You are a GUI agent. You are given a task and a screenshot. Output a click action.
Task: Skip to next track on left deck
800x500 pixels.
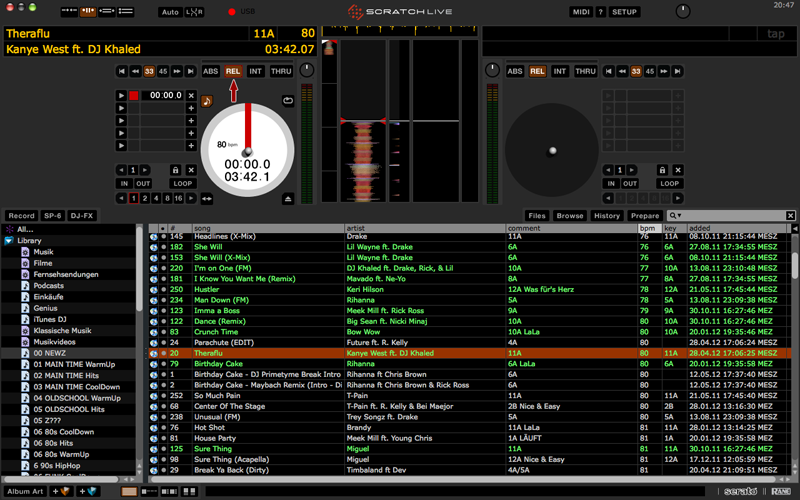click(x=190, y=72)
